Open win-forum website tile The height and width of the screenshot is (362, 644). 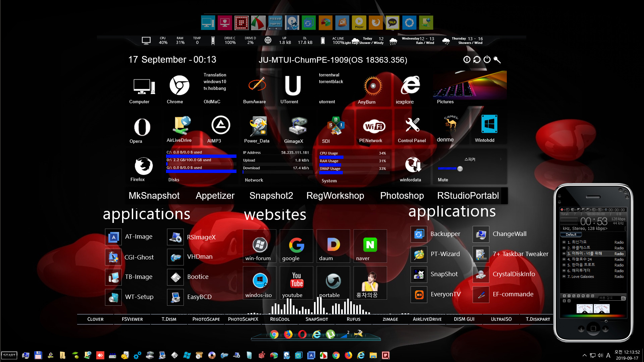click(260, 246)
